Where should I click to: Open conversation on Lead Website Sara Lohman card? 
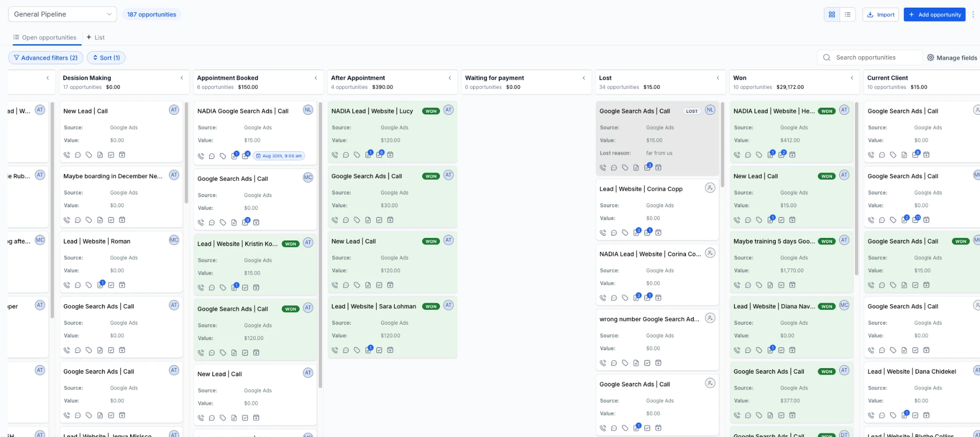346,350
